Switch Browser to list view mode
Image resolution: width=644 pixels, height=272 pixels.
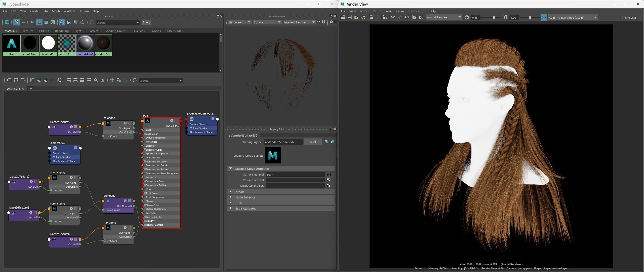[x=23, y=22]
